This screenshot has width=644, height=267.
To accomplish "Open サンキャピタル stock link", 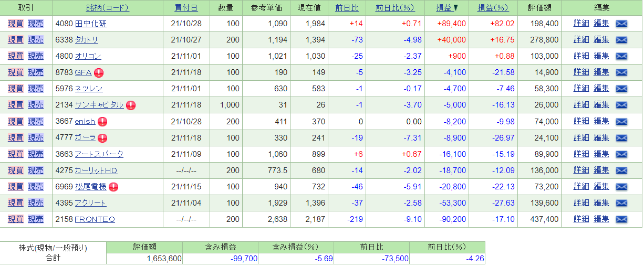I will [x=99, y=105].
